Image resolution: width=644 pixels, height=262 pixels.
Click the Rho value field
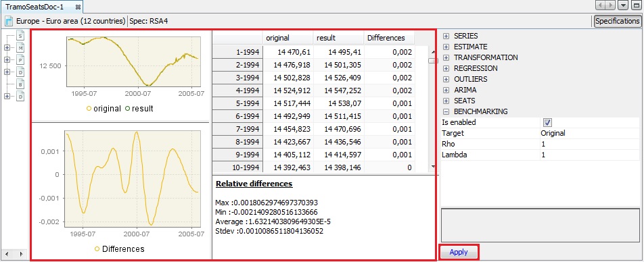tap(590, 144)
